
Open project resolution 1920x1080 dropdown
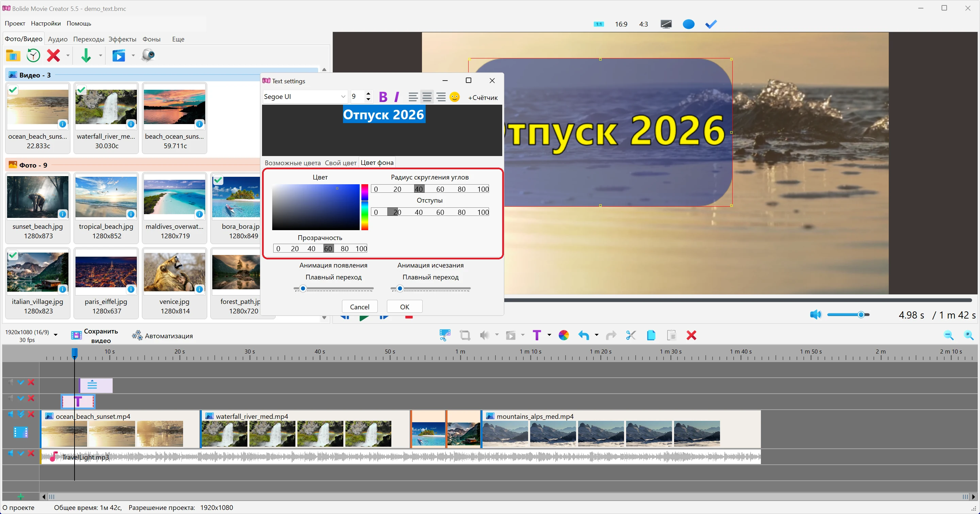[55, 335]
